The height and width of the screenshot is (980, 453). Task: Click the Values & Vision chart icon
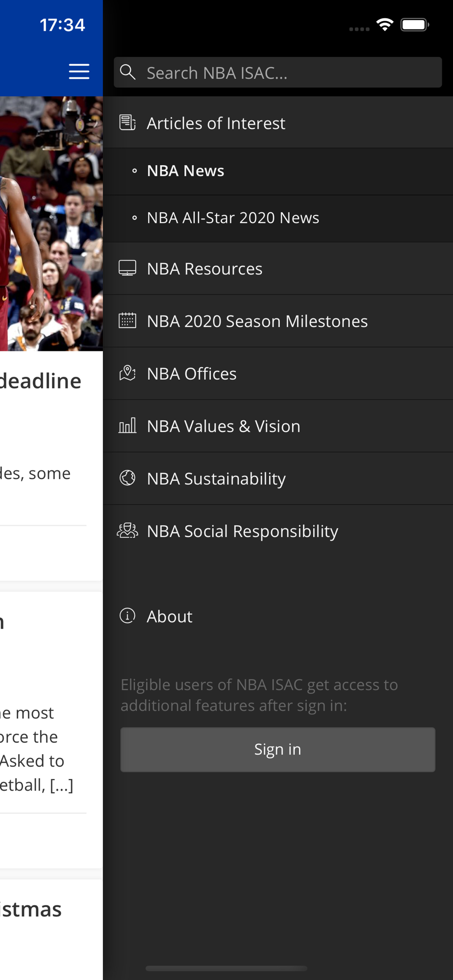127,425
